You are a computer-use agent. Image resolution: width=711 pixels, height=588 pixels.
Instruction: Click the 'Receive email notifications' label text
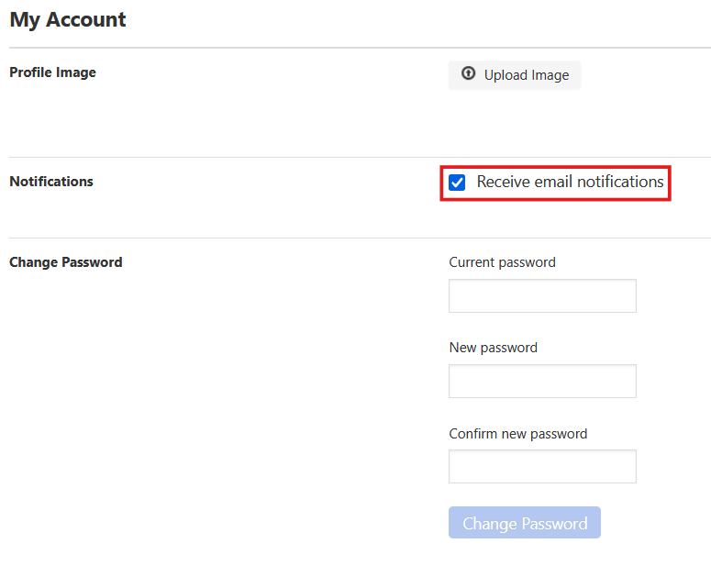click(570, 182)
